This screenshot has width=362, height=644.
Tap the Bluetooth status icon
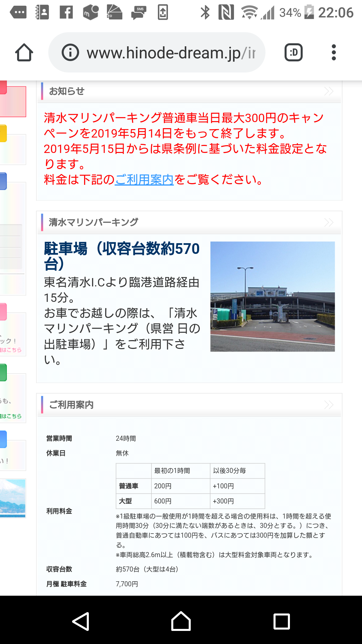tap(205, 13)
